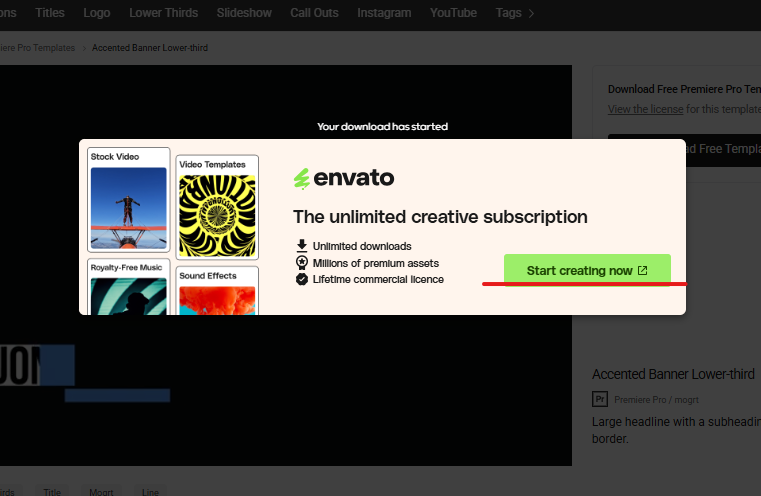761x496 pixels.
Task: Open the Tags category menu
Action: pyautogui.click(x=507, y=13)
